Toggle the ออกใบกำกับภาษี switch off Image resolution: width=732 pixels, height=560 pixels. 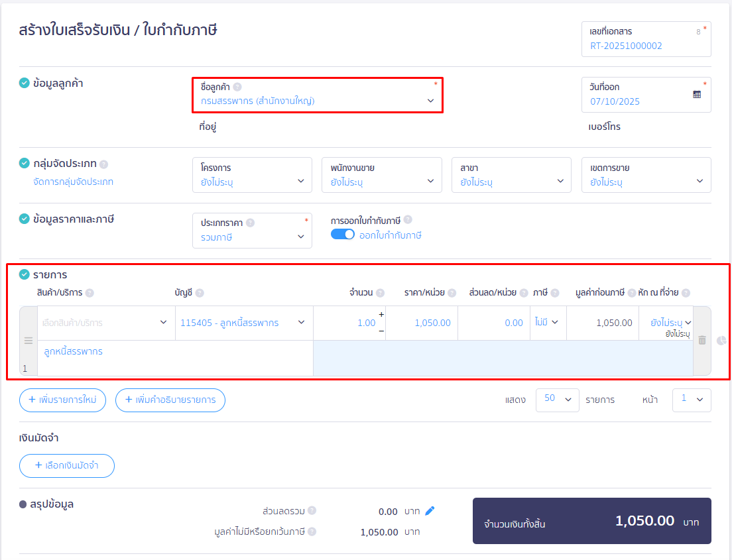[x=343, y=235]
